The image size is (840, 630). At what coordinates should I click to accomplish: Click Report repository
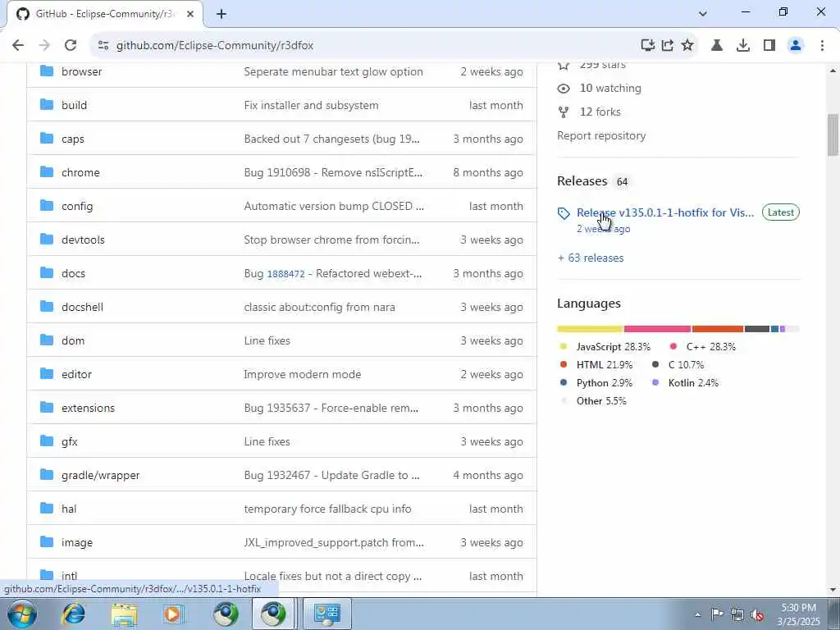coord(601,135)
